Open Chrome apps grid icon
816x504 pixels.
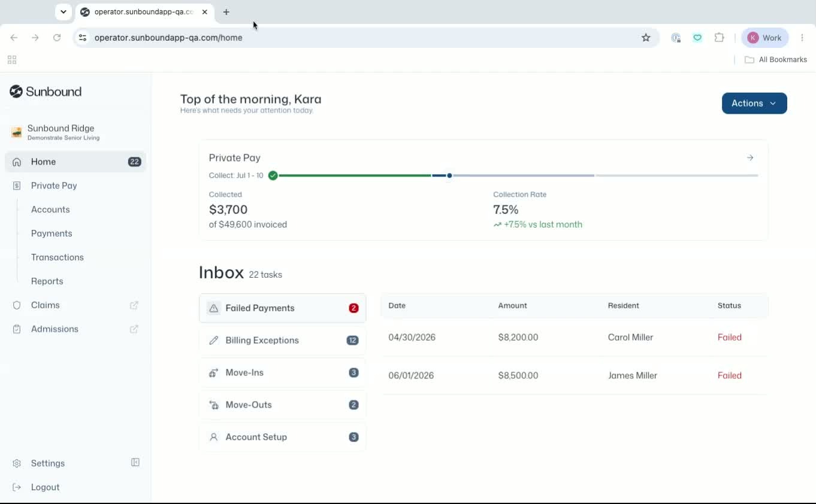point(12,60)
